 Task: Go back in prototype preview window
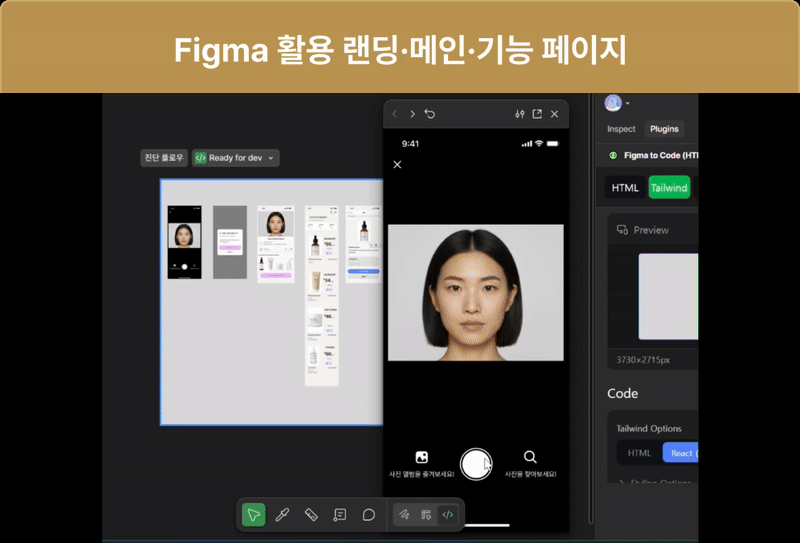click(394, 114)
